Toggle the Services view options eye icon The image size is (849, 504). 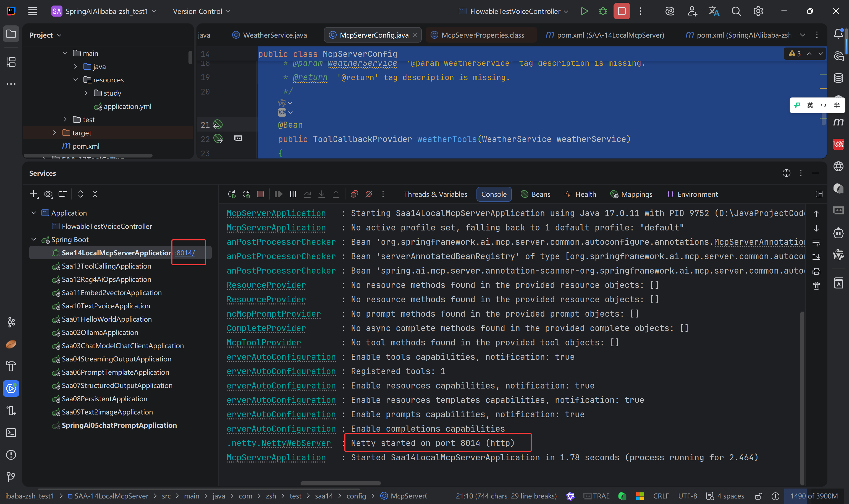point(48,194)
